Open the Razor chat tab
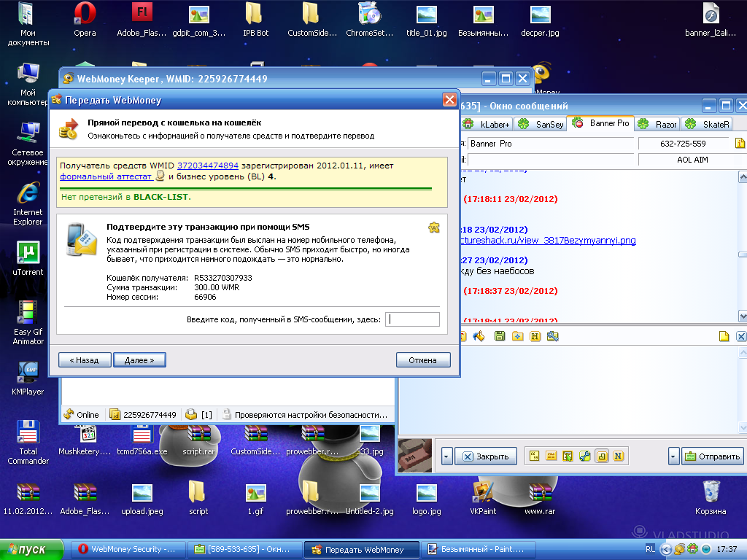747x560 pixels. 658,124
